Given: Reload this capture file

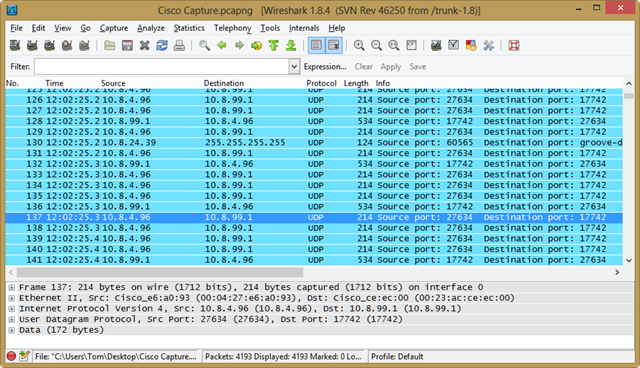Looking at the screenshot, I should (x=162, y=45).
